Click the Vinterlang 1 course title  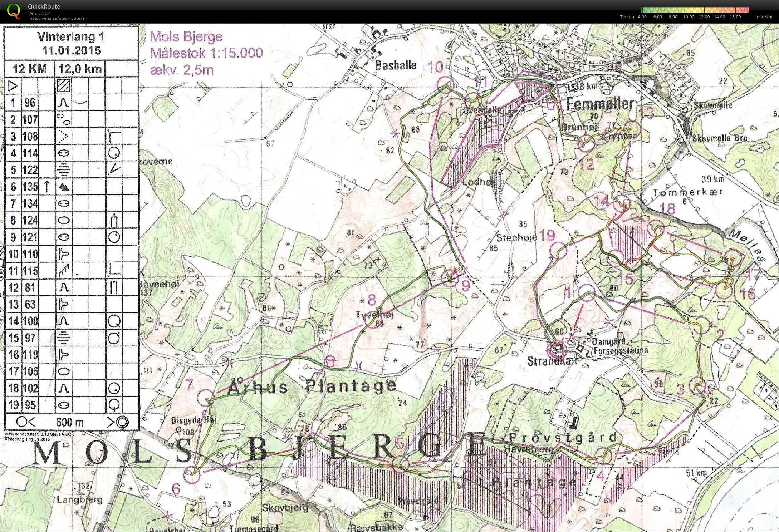tap(71, 36)
